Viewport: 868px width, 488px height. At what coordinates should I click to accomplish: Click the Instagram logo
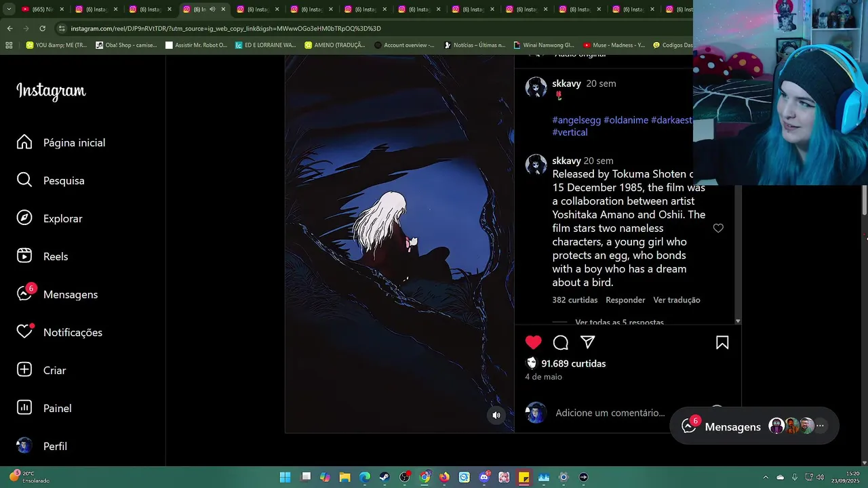pyautogui.click(x=51, y=91)
